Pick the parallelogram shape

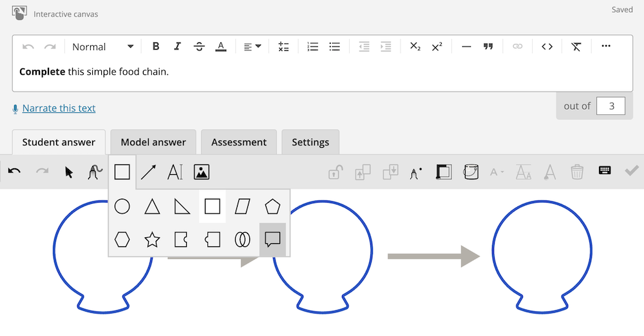pos(242,206)
